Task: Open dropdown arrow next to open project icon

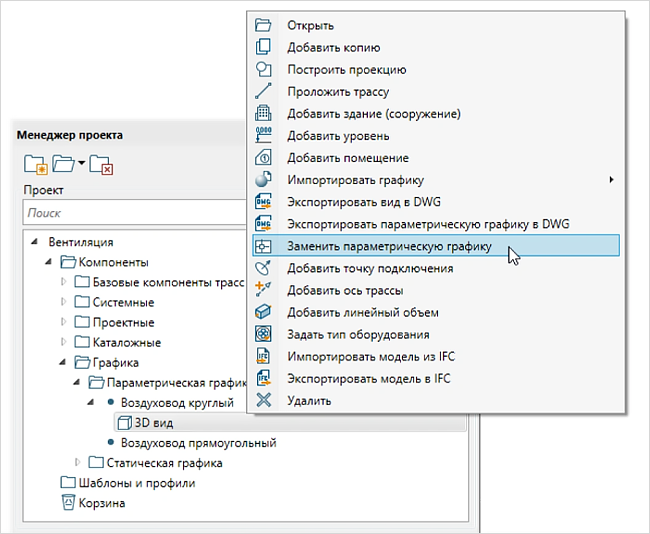Action: (x=82, y=163)
